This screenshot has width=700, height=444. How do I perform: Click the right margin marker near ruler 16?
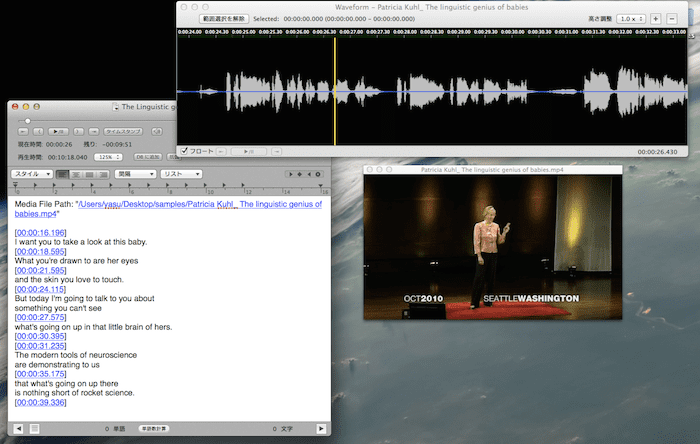tap(321, 185)
